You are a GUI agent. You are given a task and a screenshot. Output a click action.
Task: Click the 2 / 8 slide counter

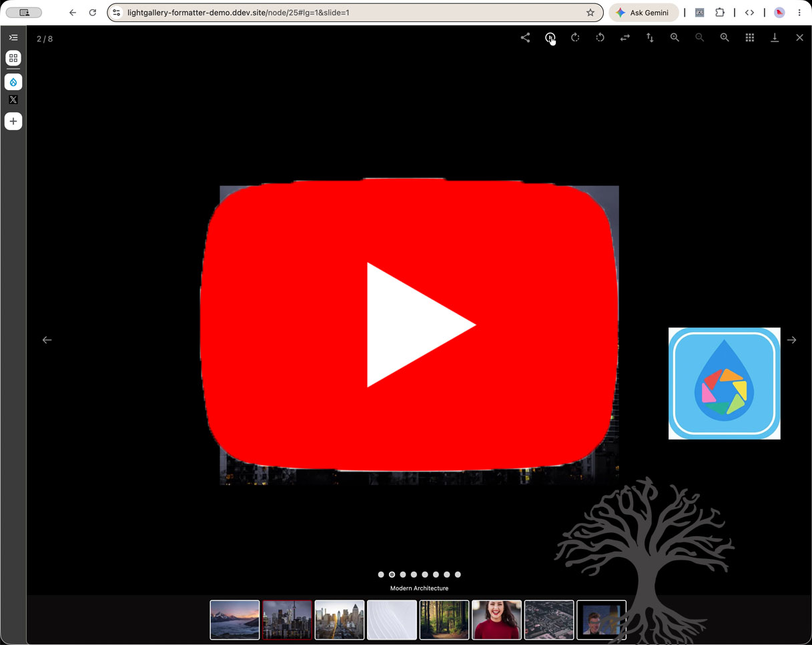tap(45, 39)
